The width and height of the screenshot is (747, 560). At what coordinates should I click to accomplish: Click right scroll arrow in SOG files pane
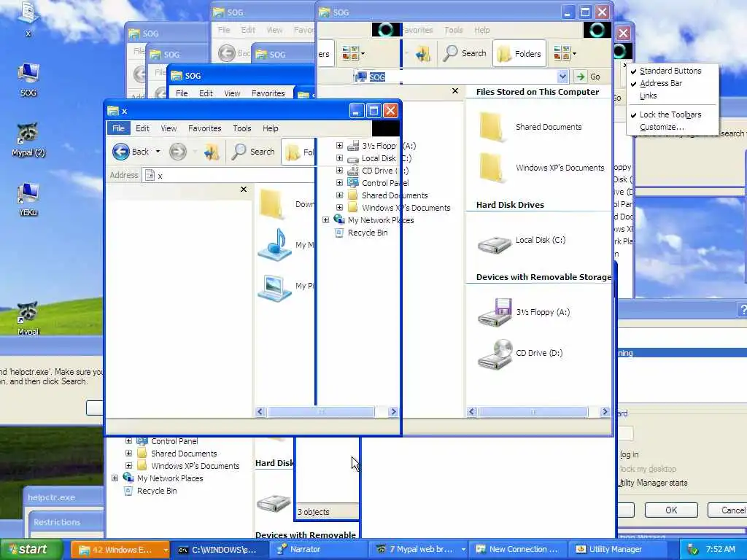[x=605, y=411]
